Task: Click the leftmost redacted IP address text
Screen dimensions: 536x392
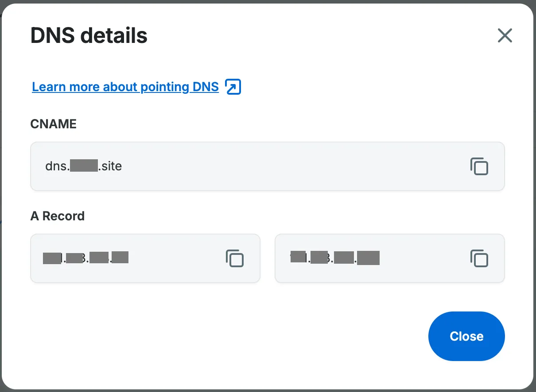Action: (x=85, y=258)
